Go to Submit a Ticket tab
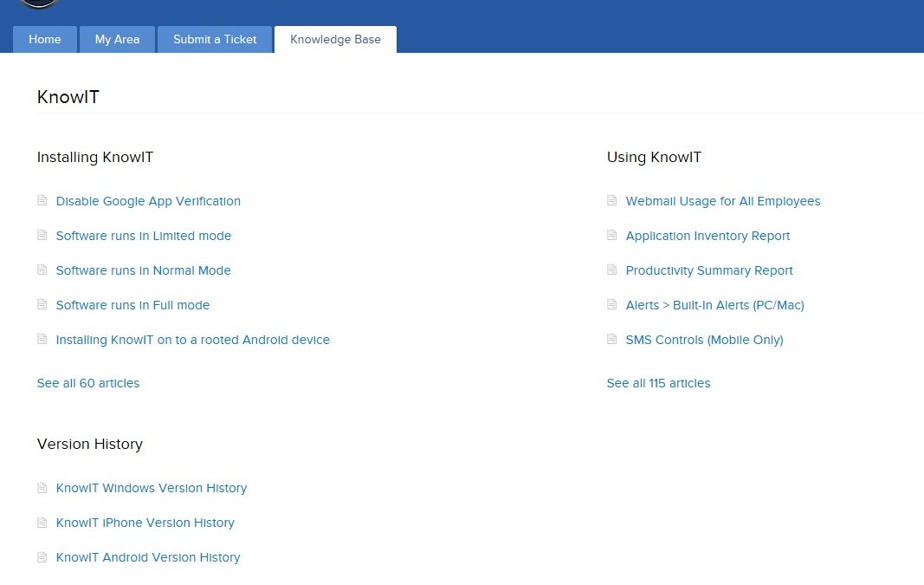The height and width of the screenshot is (585, 924). pos(215,40)
